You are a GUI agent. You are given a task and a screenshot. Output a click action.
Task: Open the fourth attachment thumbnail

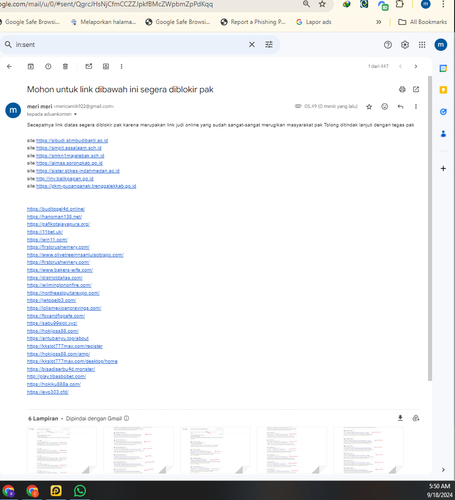click(292, 450)
